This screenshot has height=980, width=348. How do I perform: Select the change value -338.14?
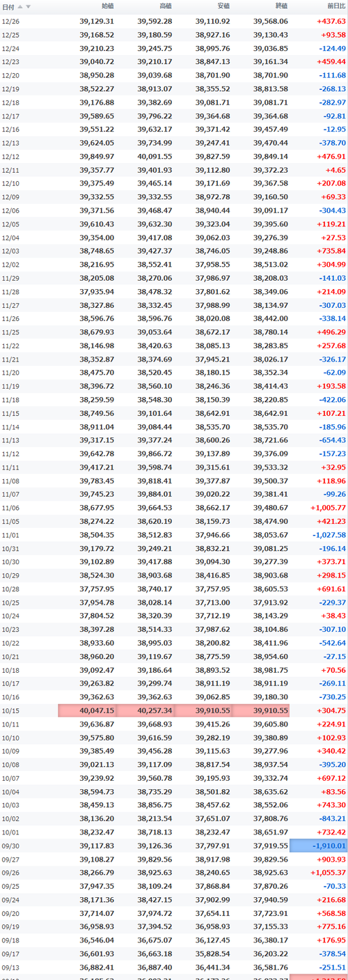coord(332,319)
